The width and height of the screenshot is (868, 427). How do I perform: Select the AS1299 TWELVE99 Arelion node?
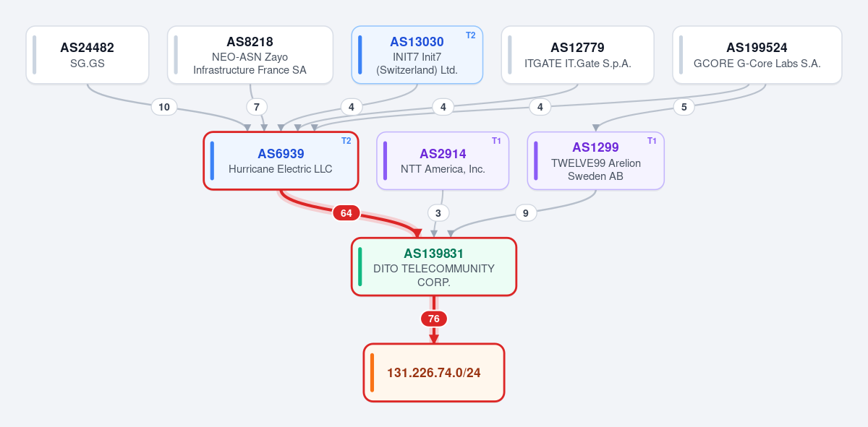[596, 160]
